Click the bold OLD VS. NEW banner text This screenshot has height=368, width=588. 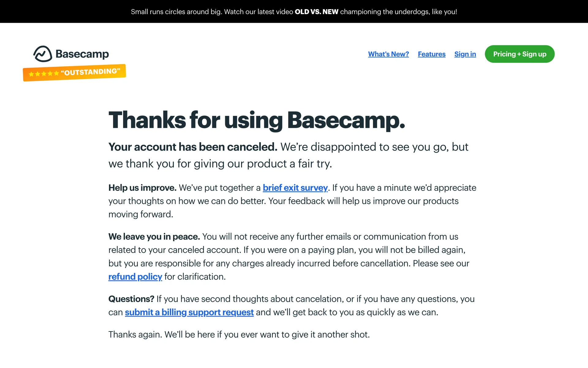316,12
